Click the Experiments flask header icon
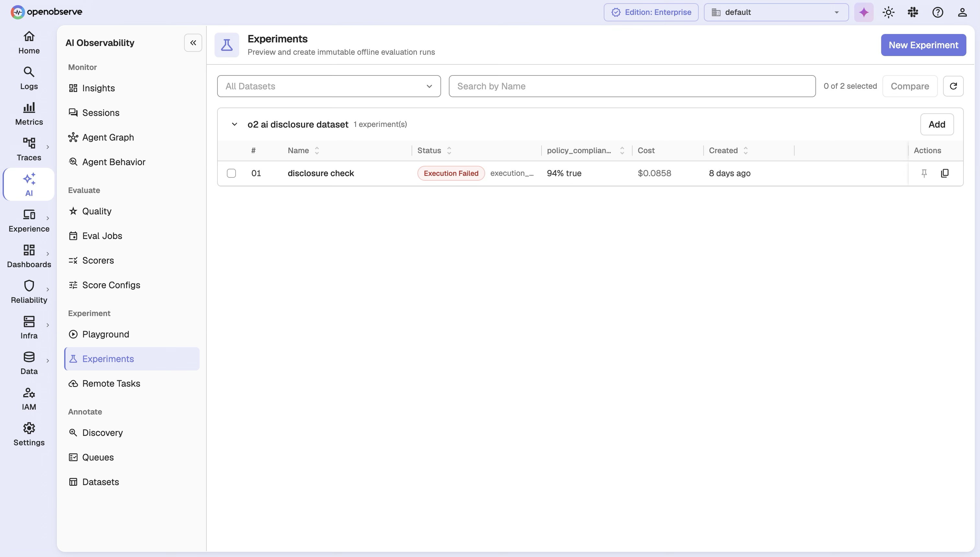The height and width of the screenshot is (557, 980). [x=227, y=45]
